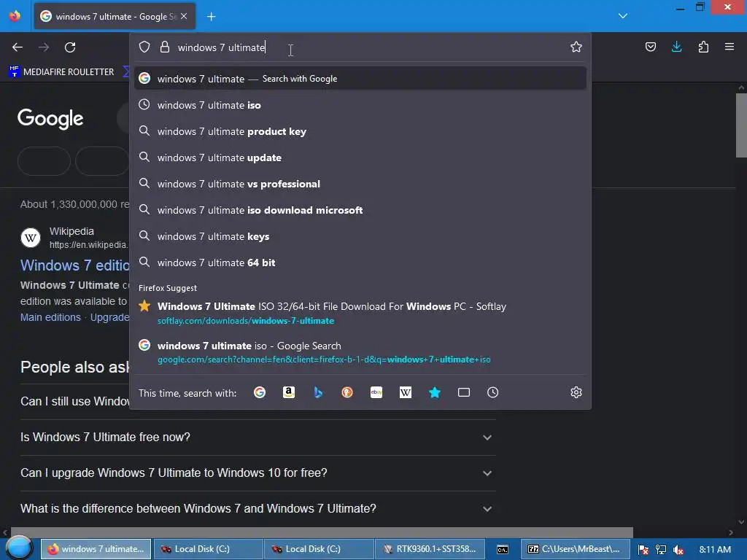Viewport: 747px width, 560px height.
Task: Search this time with eBay icon
Action: coord(376,392)
